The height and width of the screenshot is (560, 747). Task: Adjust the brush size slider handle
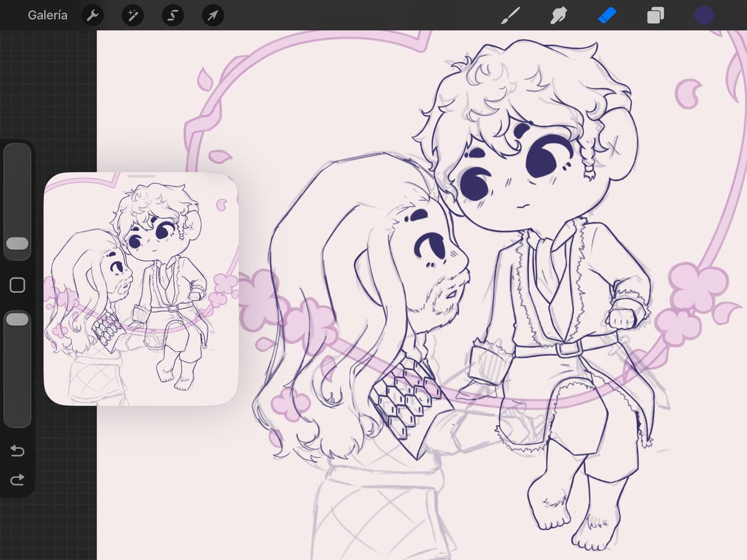(x=17, y=243)
